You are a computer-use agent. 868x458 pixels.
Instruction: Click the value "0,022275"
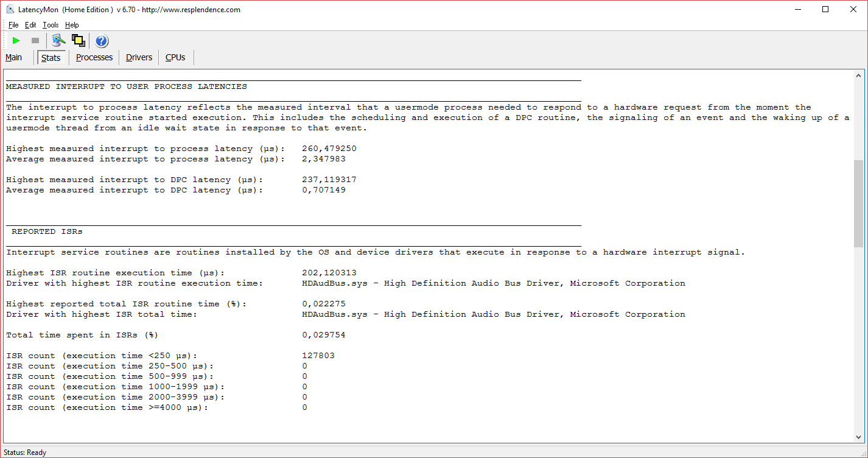click(x=324, y=304)
